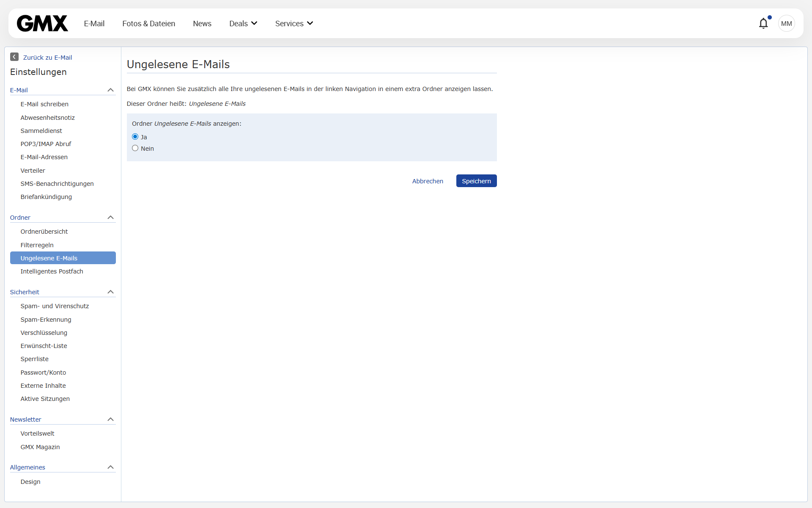
Task: Open Filterregeln settings page
Action: tap(37, 245)
